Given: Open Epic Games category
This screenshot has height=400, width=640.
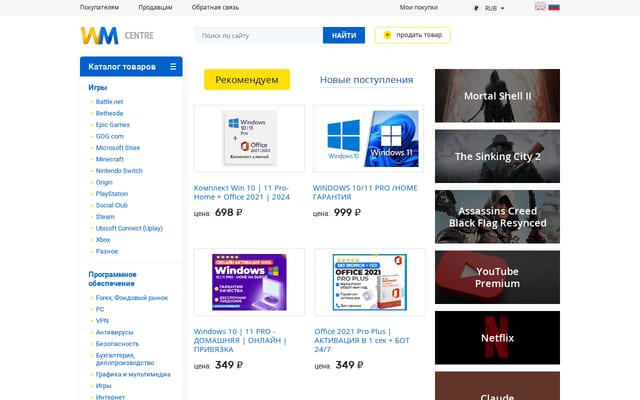Looking at the screenshot, I should (113, 124).
